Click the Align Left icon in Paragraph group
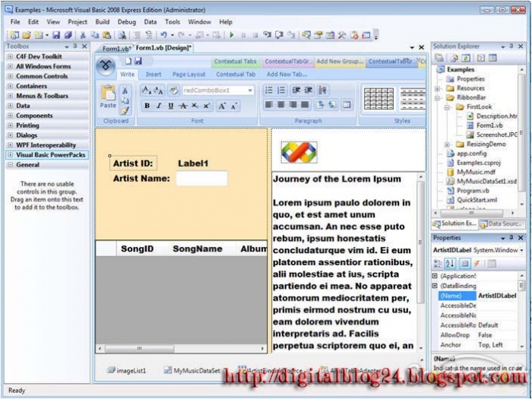 pyautogui.click(x=269, y=105)
